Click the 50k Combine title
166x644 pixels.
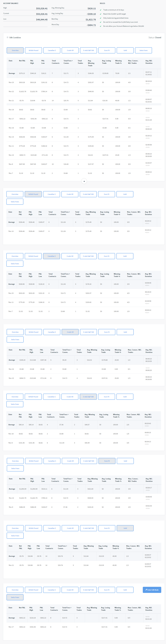pyautogui.click(x=15, y=38)
